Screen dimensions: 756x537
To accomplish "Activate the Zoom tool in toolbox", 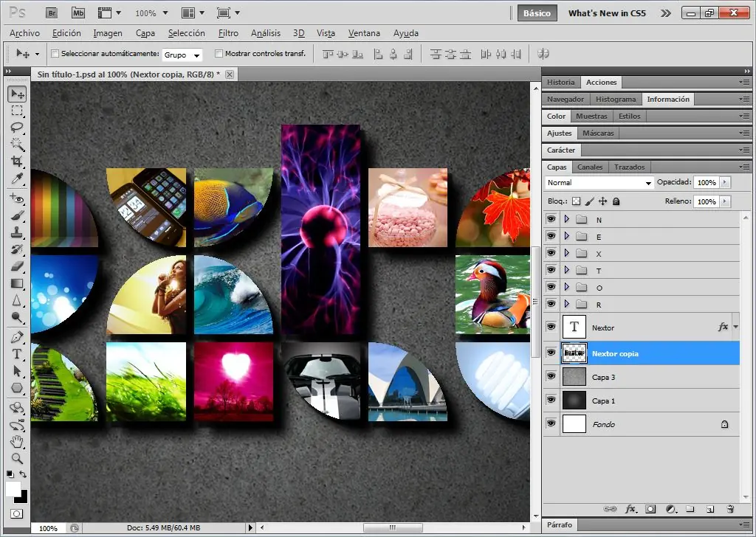I will (x=17, y=457).
